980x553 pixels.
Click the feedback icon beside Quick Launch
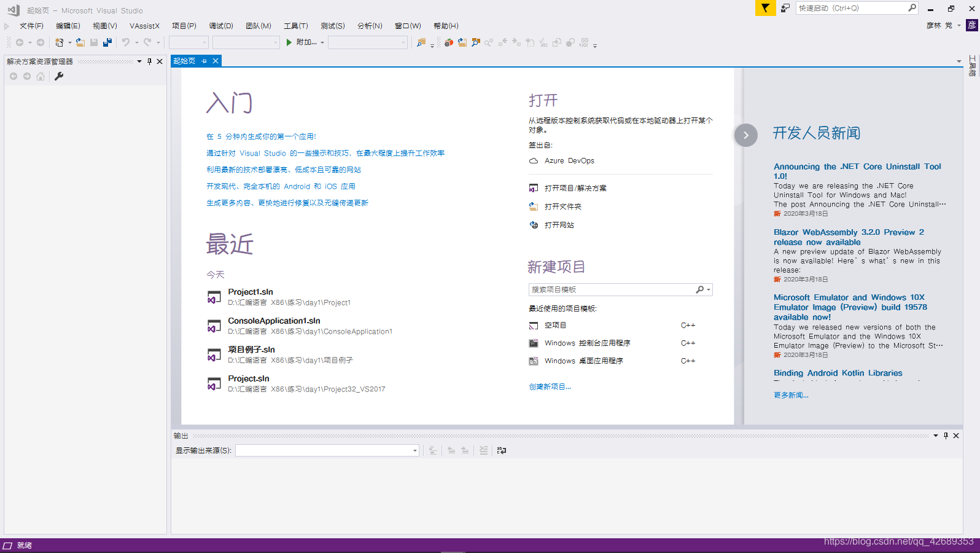[x=785, y=8]
